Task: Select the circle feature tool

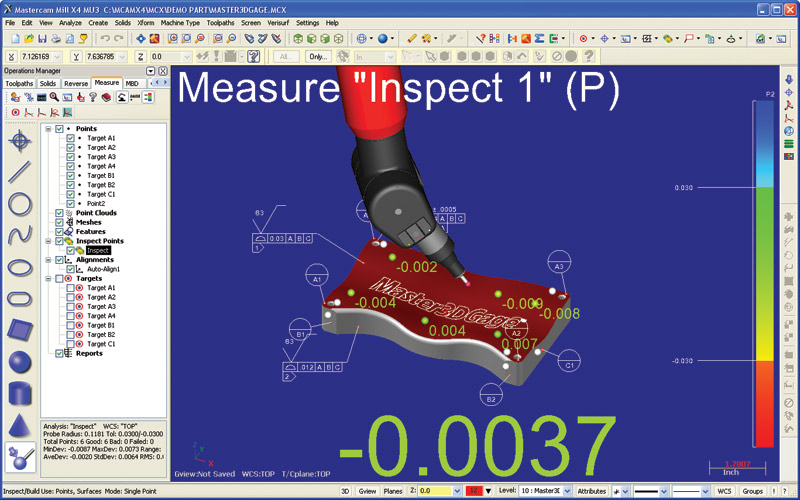Action: 20,204
